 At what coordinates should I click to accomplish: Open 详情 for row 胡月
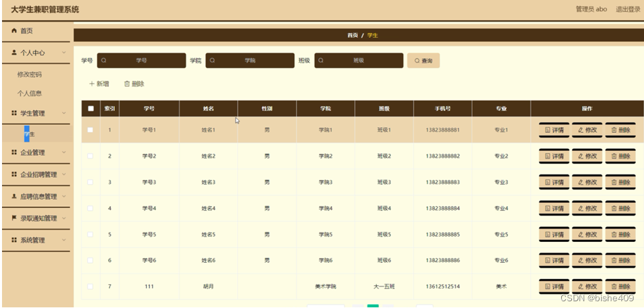[554, 286]
